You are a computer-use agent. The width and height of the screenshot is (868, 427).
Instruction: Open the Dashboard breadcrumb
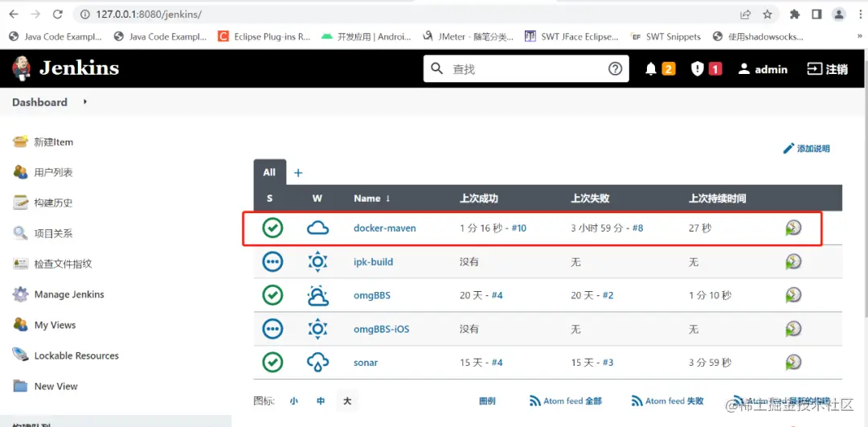pyautogui.click(x=39, y=102)
